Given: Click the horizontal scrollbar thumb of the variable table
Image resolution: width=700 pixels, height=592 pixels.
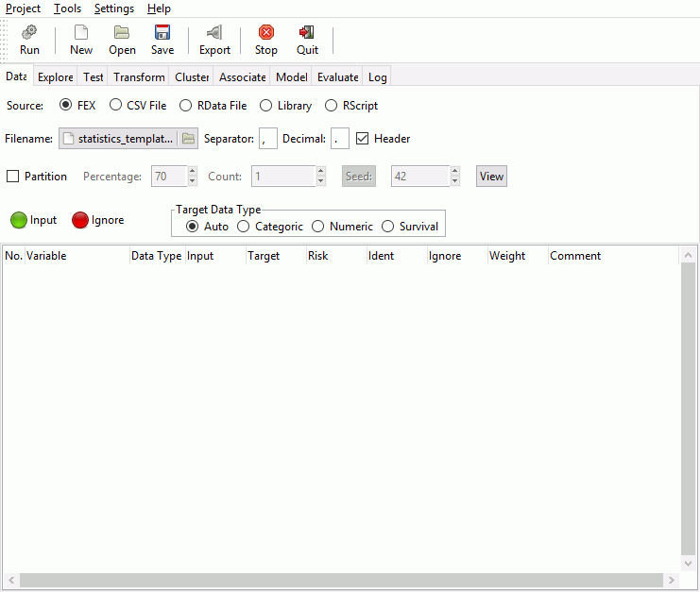Looking at the screenshot, I should [x=342, y=580].
